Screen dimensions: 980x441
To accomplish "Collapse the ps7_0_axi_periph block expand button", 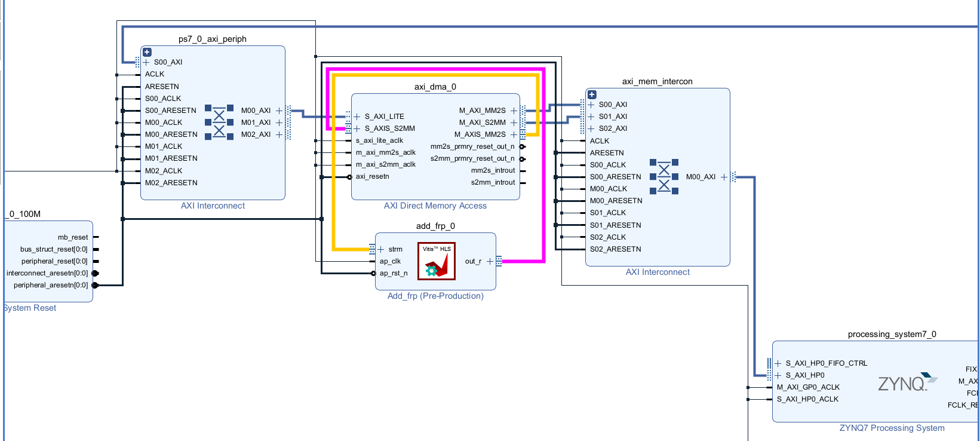I will (147, 53).
